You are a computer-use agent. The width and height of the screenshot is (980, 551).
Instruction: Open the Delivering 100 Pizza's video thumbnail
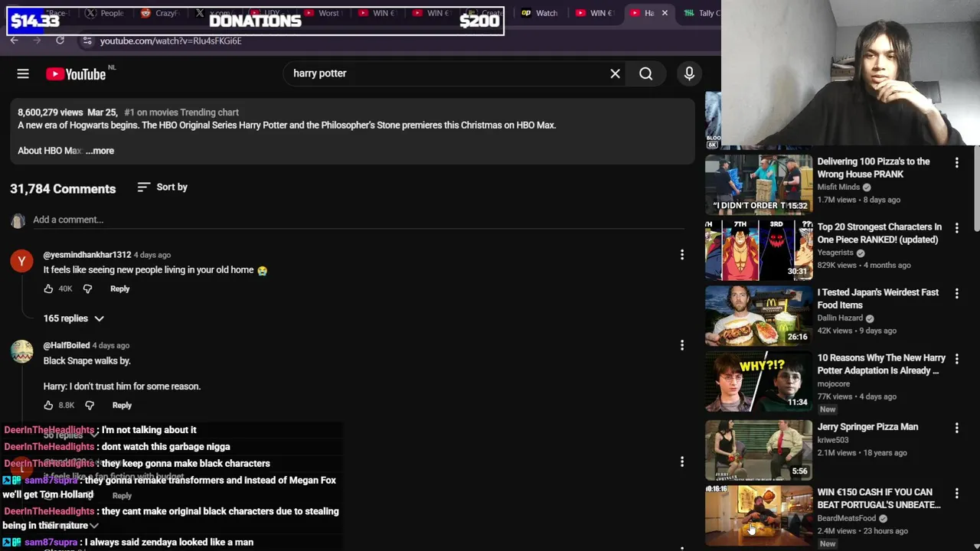click(759, 184)
